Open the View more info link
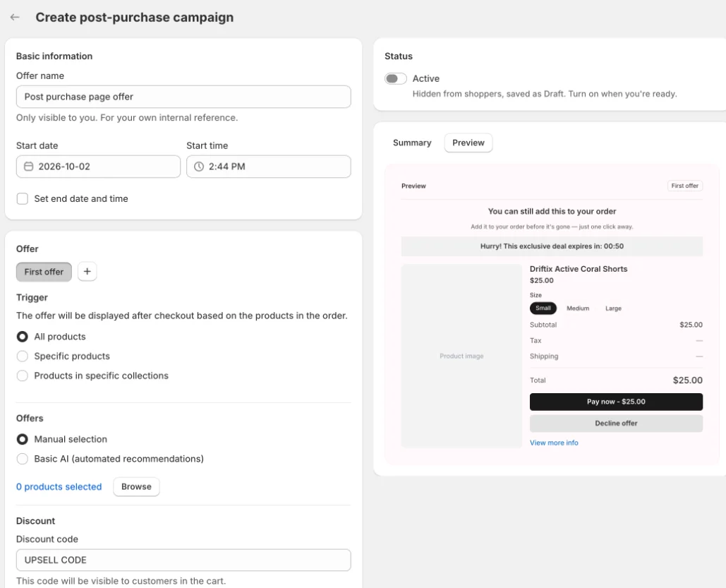 pyautogui.click(x=554, y=443)
